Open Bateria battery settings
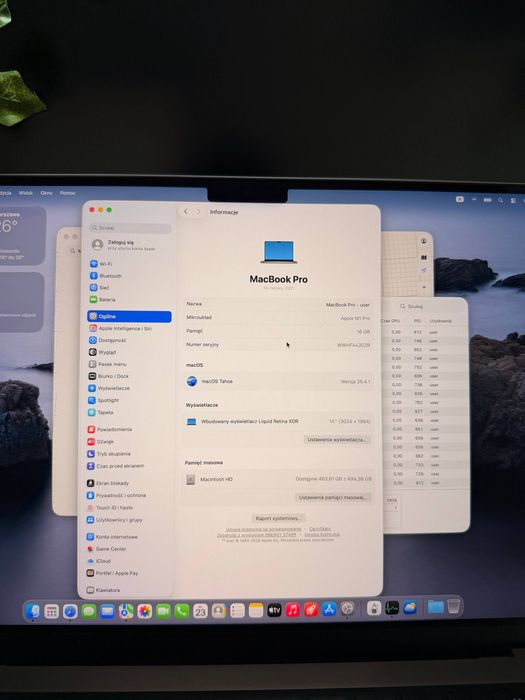This screenshot has width=525, height=700. coord(103,300)
